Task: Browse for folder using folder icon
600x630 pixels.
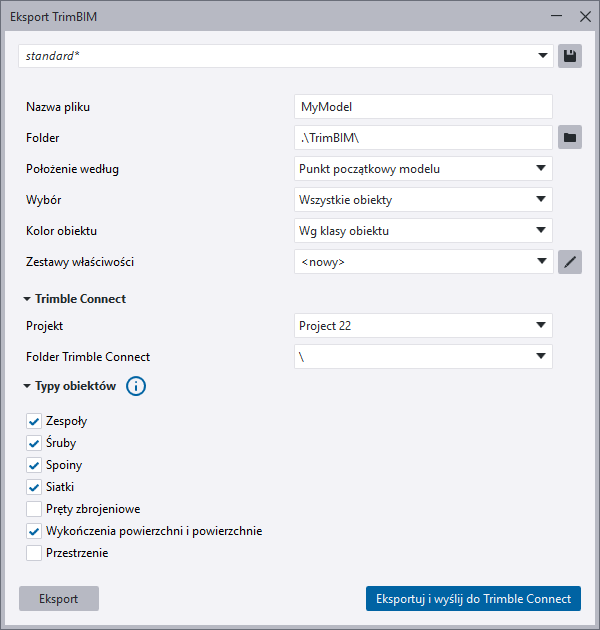Action: coord(570,137)
